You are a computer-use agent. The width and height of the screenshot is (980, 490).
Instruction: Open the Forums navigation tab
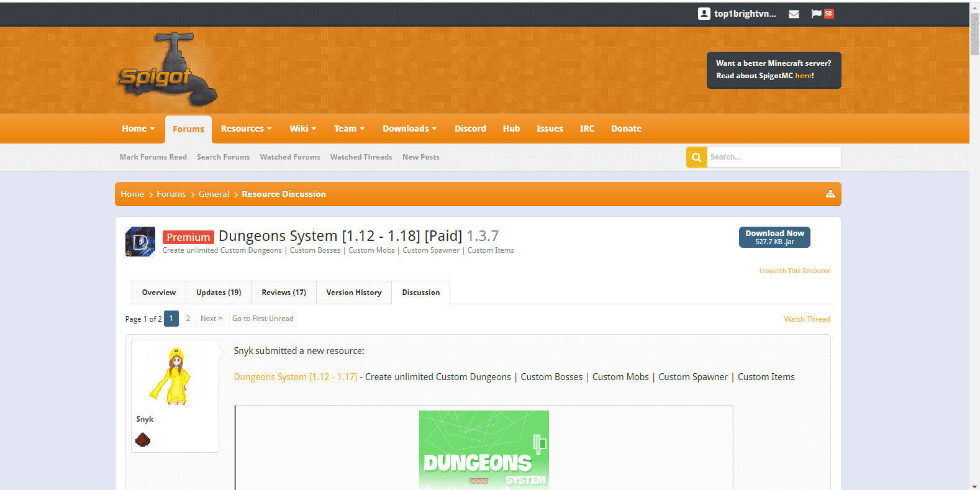[188, 129]
